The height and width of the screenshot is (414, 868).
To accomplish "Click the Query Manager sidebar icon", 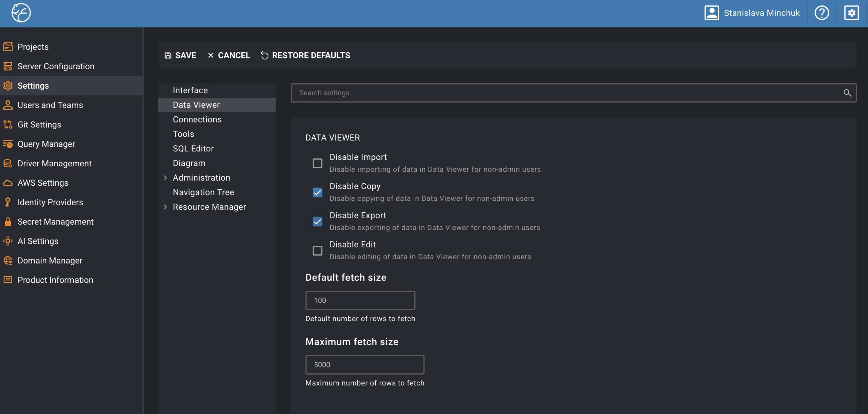I will point(8,144).
